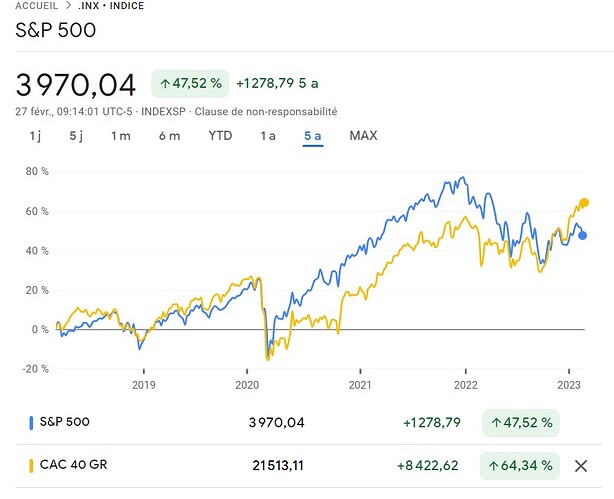Screen dimensions: 614x499
Task: Remove CAC 40 GR comparison with X icon
Action: 581,466
